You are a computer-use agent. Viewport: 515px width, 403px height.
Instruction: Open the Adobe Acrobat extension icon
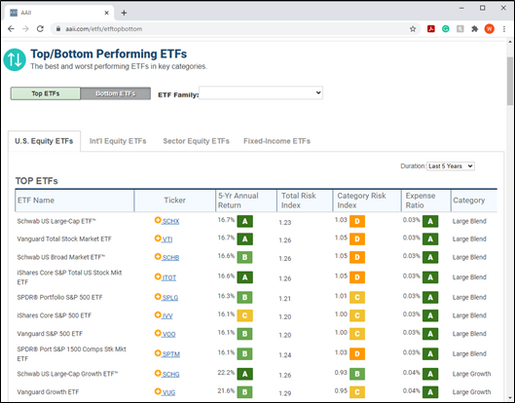(x=431, y=29)
